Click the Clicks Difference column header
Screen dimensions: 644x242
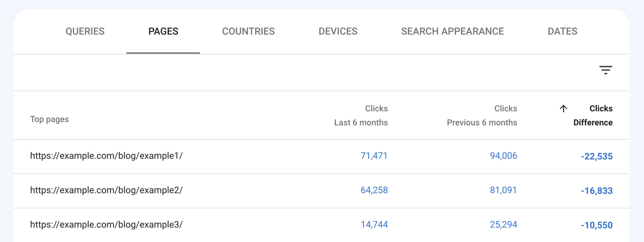tap(593, 115)
